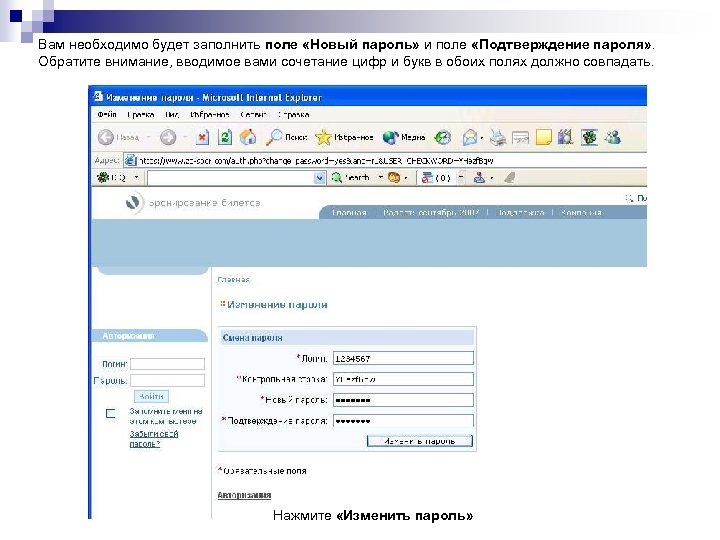
Task: Click the Edit page icon next to the printer
Action: pos(520,138)
